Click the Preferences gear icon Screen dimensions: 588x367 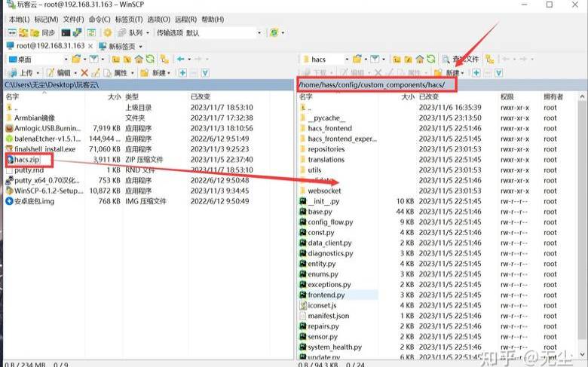pyautogui.click(x=108, y=33)
